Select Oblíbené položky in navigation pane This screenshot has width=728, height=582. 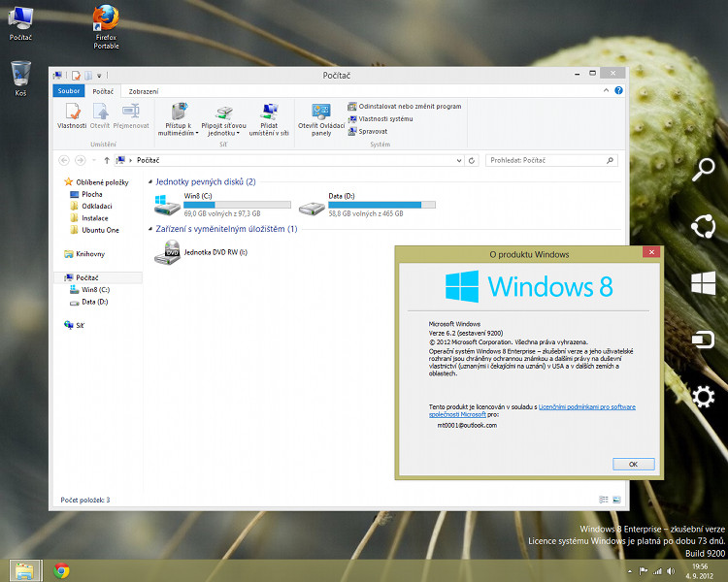click(x=96, y=182)
